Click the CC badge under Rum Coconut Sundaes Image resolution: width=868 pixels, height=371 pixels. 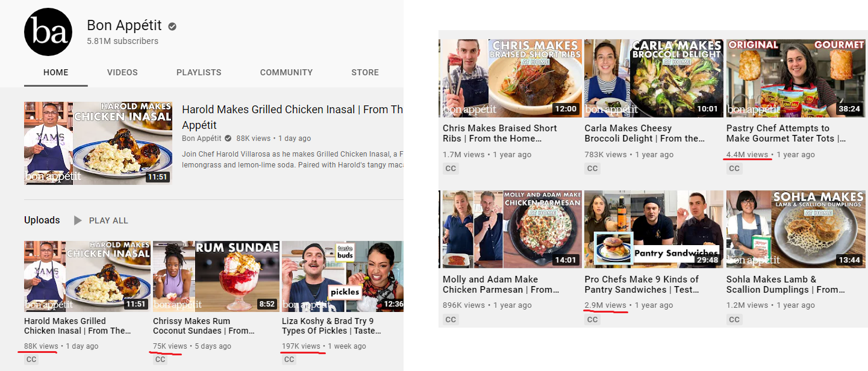click(160, 360)
